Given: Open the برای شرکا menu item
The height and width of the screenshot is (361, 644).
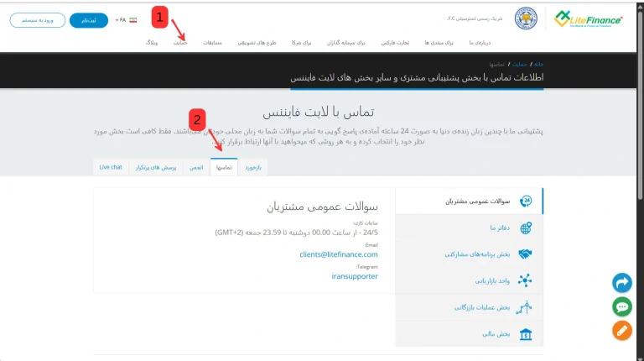Looking at the screenshot, I should coord(302,43).
